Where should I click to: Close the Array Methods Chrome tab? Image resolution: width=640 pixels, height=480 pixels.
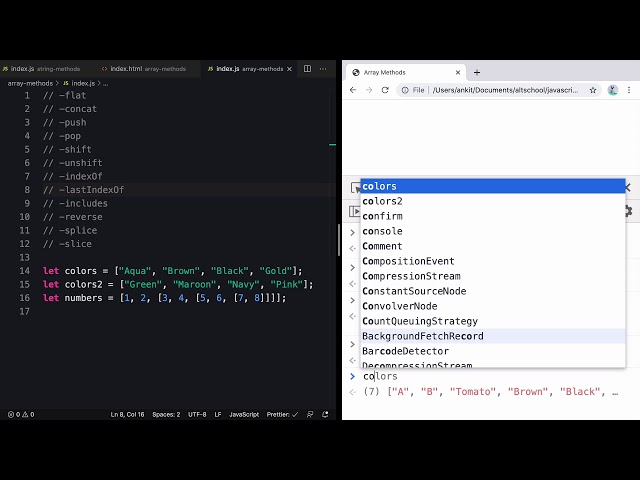pos(458,72)
